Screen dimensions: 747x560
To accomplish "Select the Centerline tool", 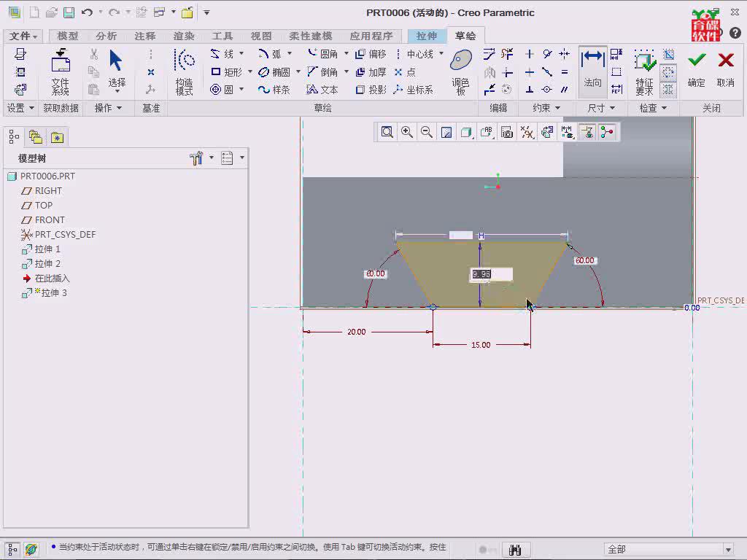I will pos(414,54).
